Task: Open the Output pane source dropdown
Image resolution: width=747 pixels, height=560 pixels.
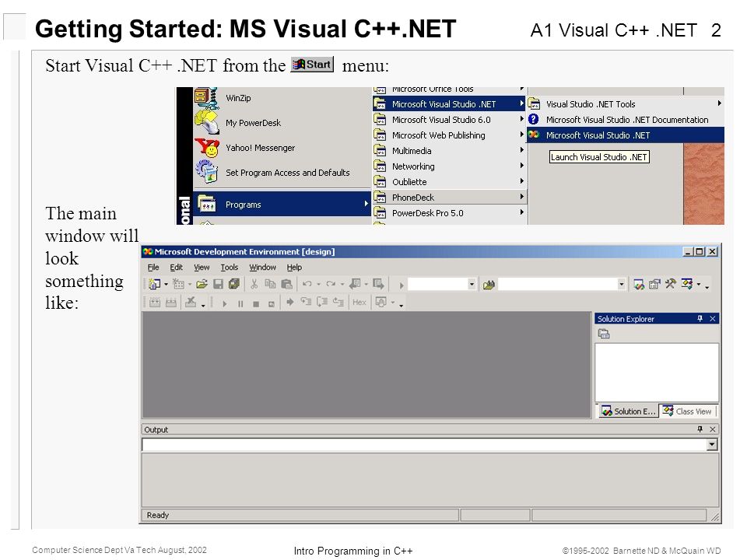Action: point(712,445)
